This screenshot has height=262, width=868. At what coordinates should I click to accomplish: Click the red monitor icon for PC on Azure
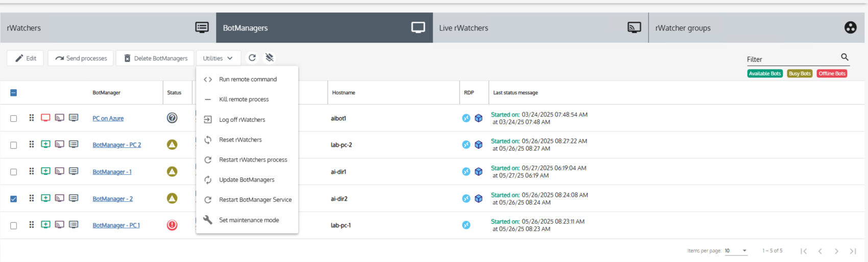(45, 118)
